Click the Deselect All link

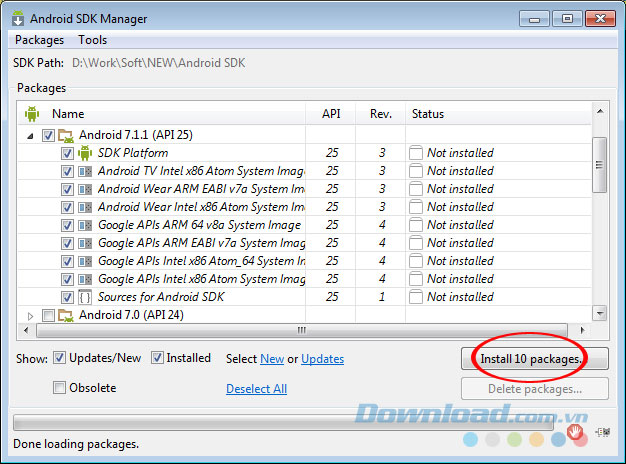256,389
